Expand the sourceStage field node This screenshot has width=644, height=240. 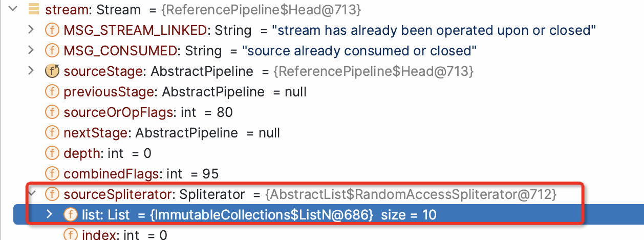[x=31, y=71]
